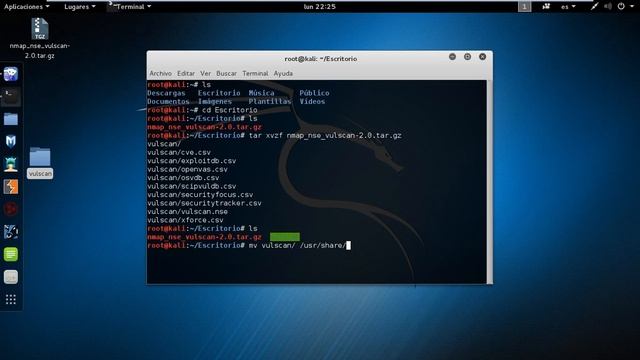Open the Buscar menu
The image size is (640, 360).
tap(226, 73)
